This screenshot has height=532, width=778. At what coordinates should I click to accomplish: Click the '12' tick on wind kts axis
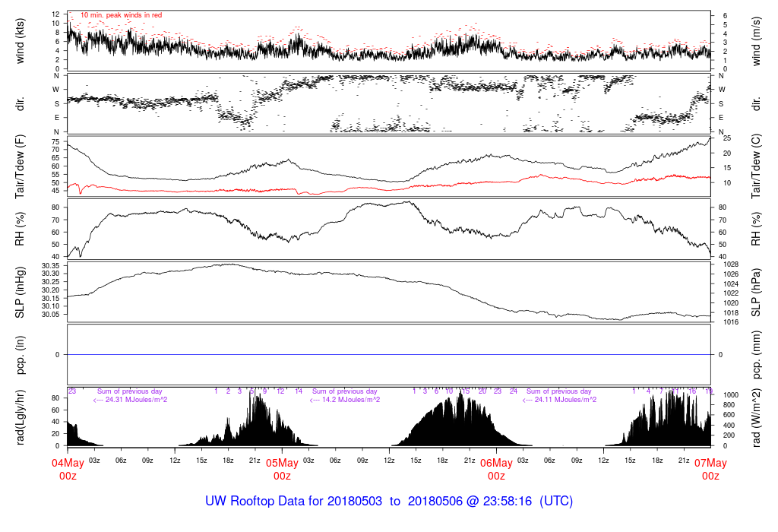pyautogui.click(x=55, y=14)
